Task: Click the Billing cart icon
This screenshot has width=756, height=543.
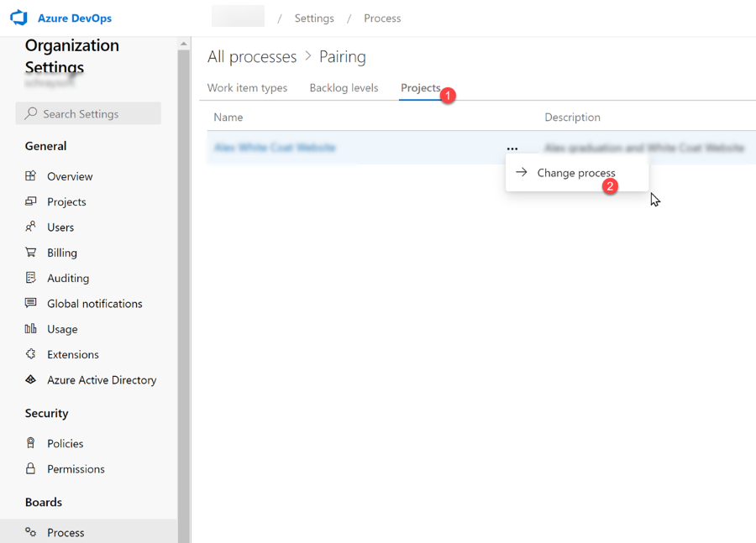Action: pyautogui.click(x=30, y=252)
